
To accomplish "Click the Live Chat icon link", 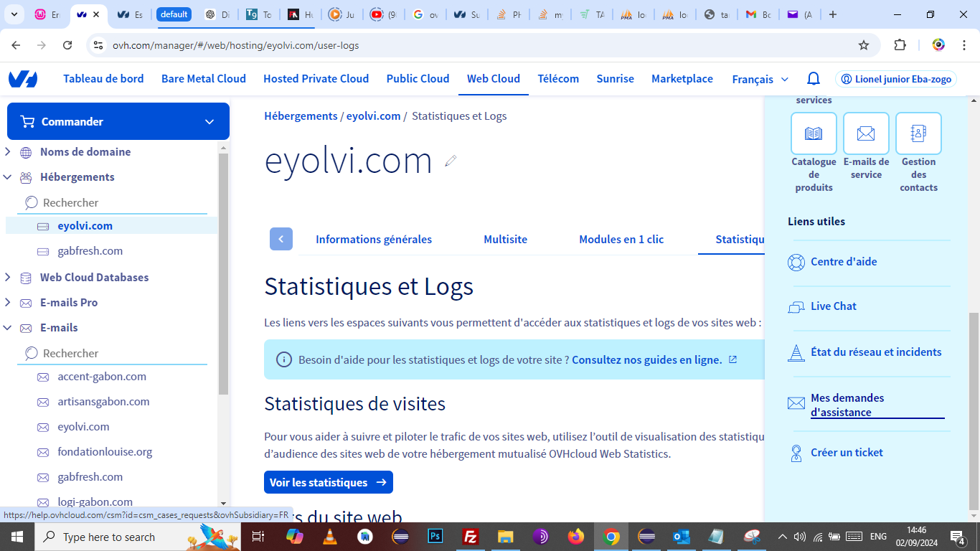I will (x=796, y=307).
